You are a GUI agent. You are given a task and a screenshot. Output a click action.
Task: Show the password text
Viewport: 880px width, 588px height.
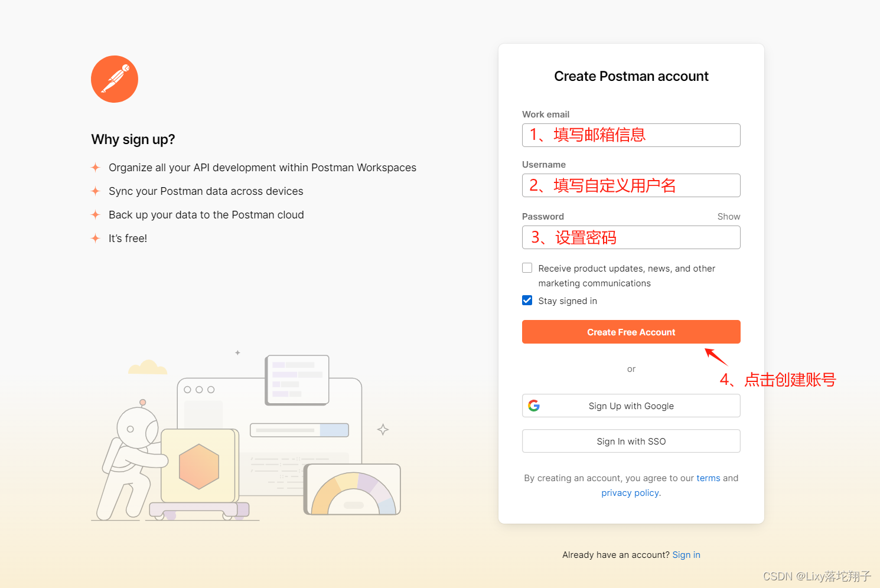pos(728,217)
